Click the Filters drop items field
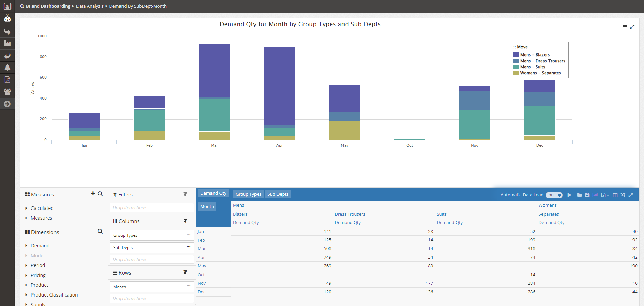 [x=152, y=208]
